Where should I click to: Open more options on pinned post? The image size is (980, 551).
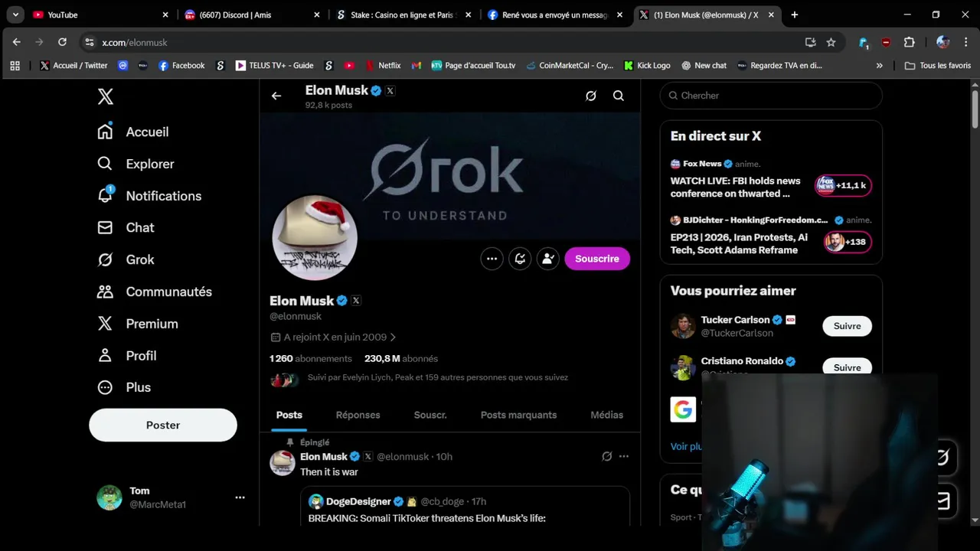pos(624,456)
